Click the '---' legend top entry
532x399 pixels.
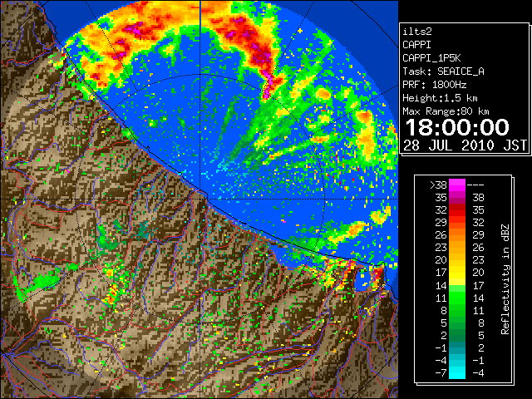click(x=475, y=185)
